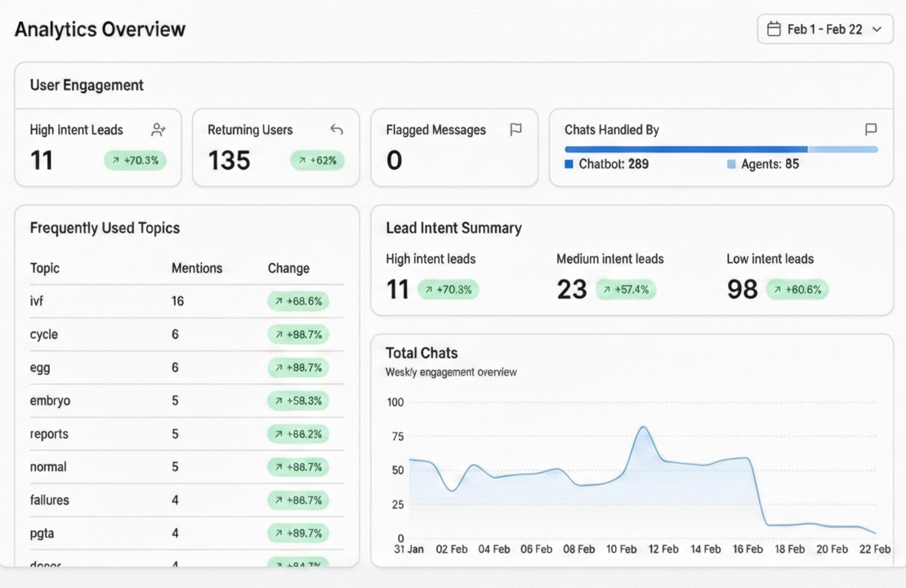Click the flag icon on Chats Handled By card
This screenshot has width=906, height=588.
871,129
